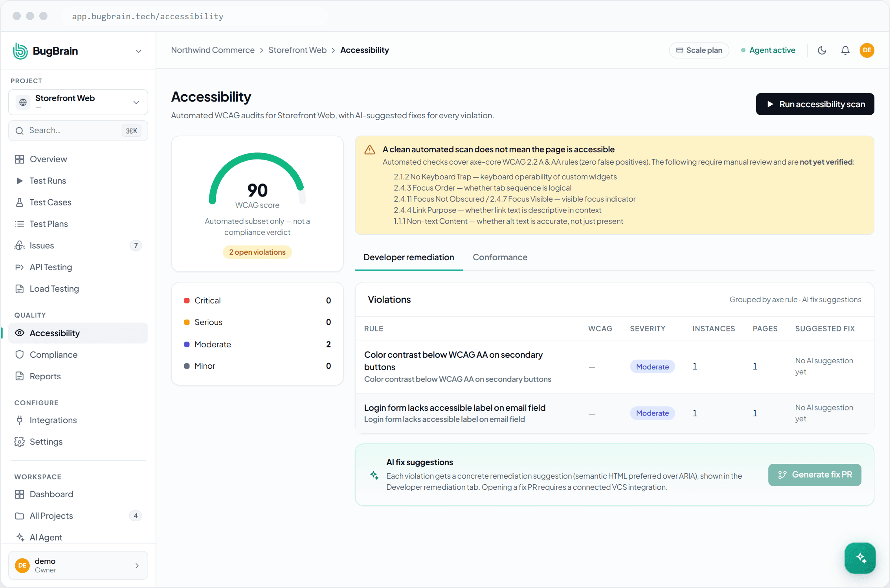The width and height of the screenshot is (890, 588).
Task: Click the AI Agent sparkle icon in sidebar
Action: 20,537
